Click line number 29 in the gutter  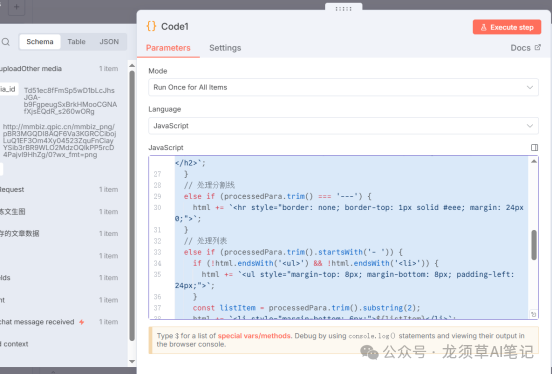(x=157, y=196)
